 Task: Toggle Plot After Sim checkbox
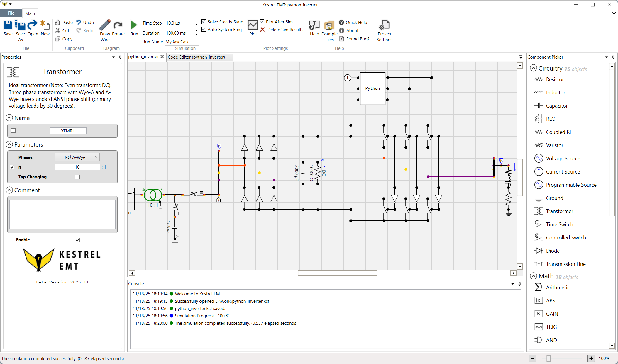pos(262,22)
